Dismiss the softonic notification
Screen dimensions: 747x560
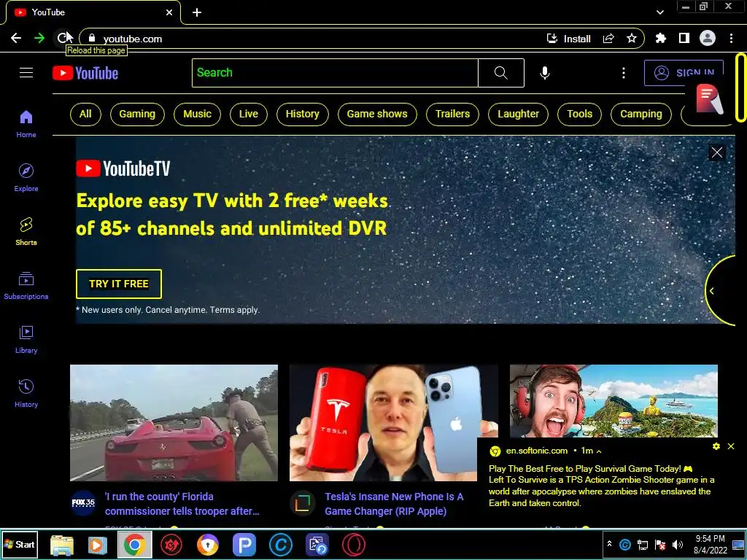pos(731,446)
